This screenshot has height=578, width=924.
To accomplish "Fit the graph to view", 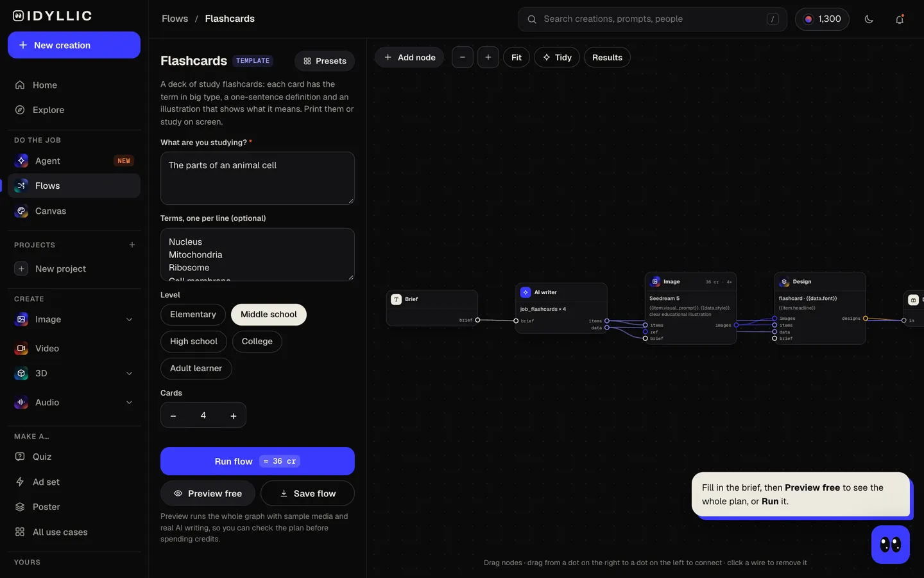I will click(517, 57).
